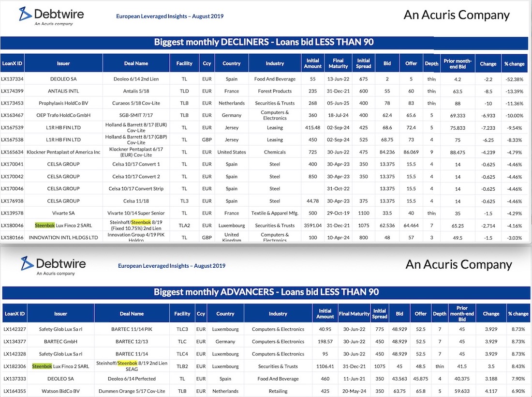Select change value 3.188 in Deoleo Perfected row
The height and width of the screenshot is (397, 532).
click(491, 378)
